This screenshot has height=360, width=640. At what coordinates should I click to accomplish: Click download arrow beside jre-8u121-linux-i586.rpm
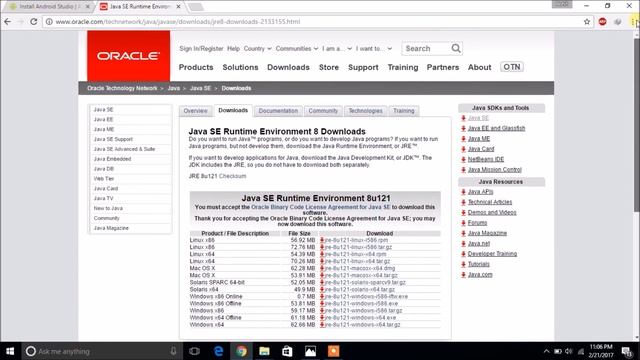[x=322, y=240]
